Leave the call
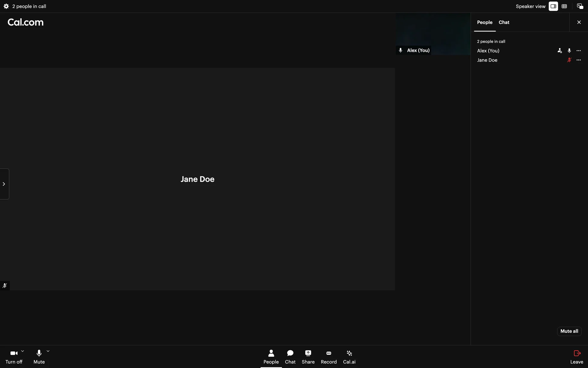This screenshot has height=368, width=588. [x=577, y=357]
